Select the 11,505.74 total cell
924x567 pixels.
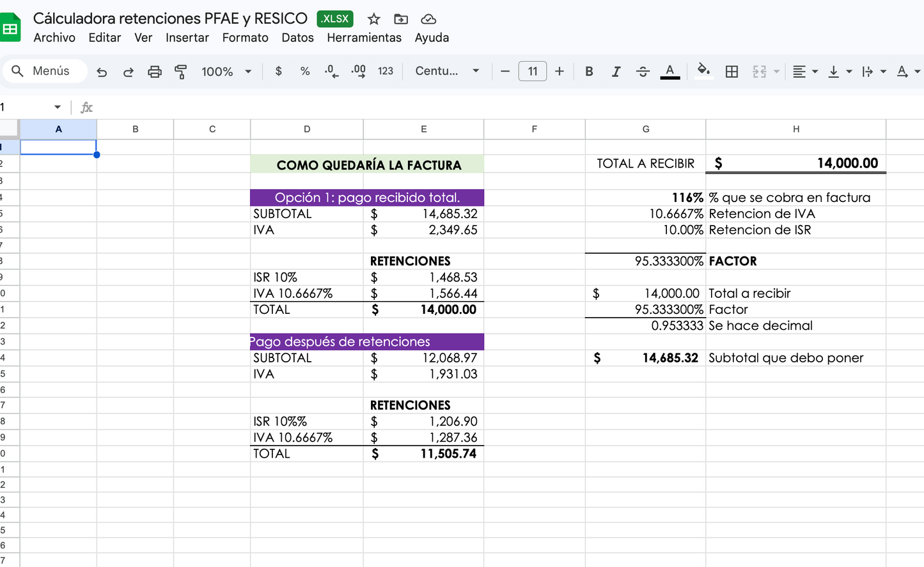click(423, 453)
